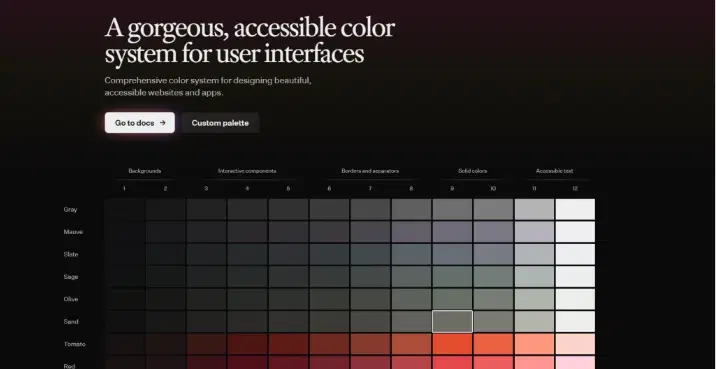Select the highlighted Sand step 9 swatch
Screen dimensions: 716x369
pyautogui.click(x=452, y=322)
